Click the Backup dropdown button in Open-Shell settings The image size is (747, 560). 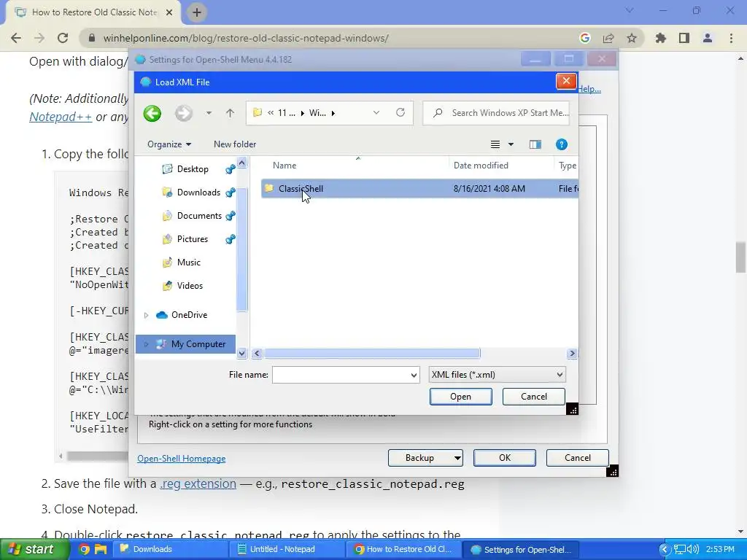tap(425, 458)
